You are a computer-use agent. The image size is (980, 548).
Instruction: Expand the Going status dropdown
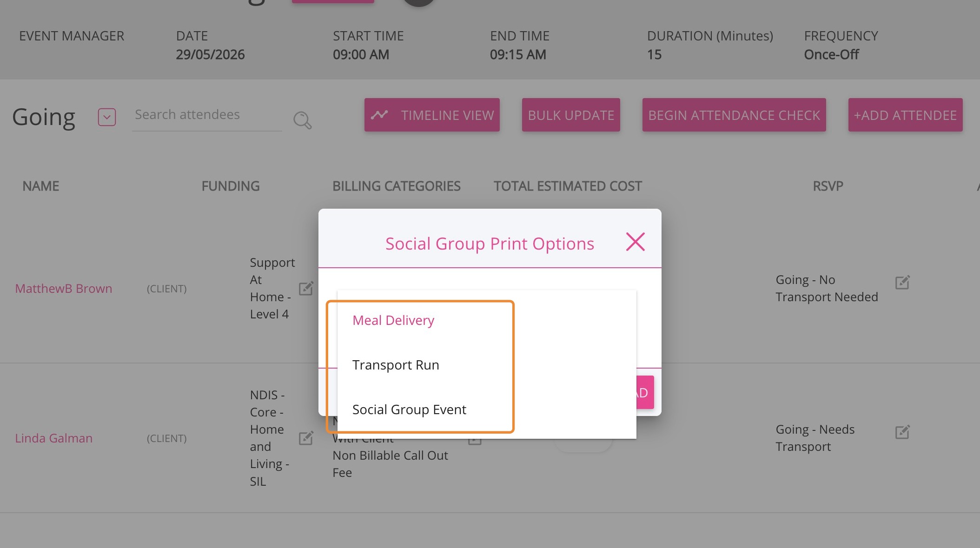click(107, 117)
